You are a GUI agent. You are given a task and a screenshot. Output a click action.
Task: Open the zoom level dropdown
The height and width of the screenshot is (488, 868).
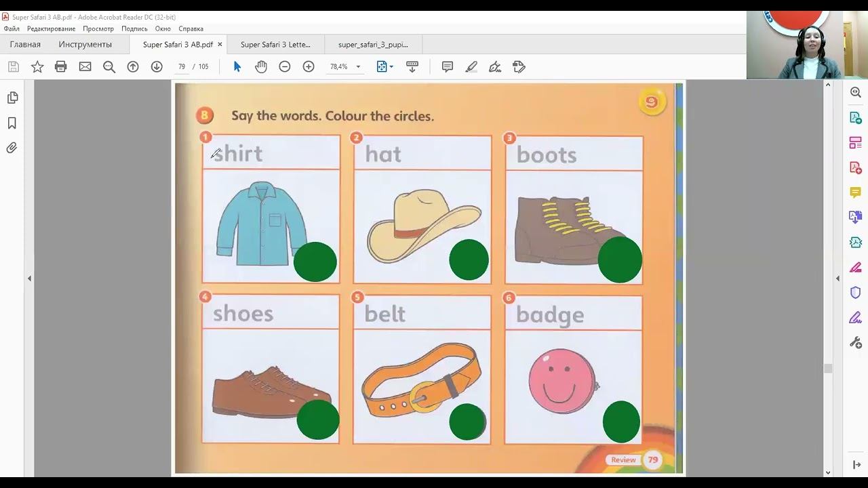(358, 67)
